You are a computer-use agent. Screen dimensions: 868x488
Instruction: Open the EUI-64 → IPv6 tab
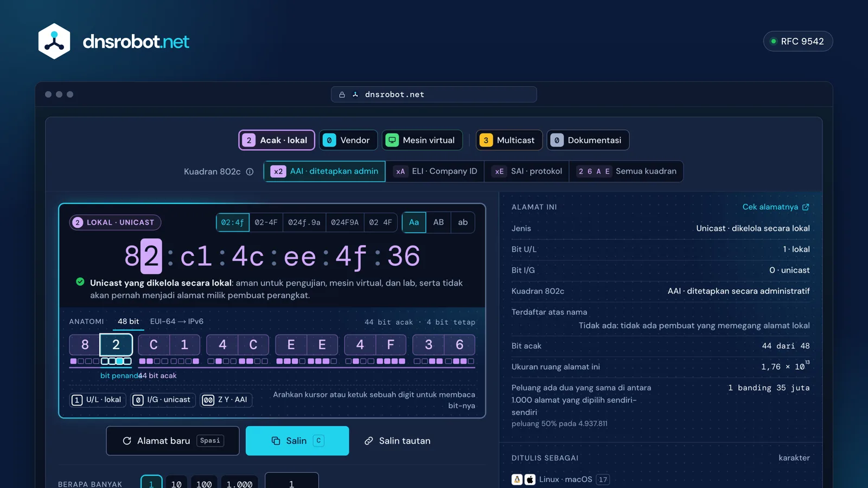tap(177, 322)
